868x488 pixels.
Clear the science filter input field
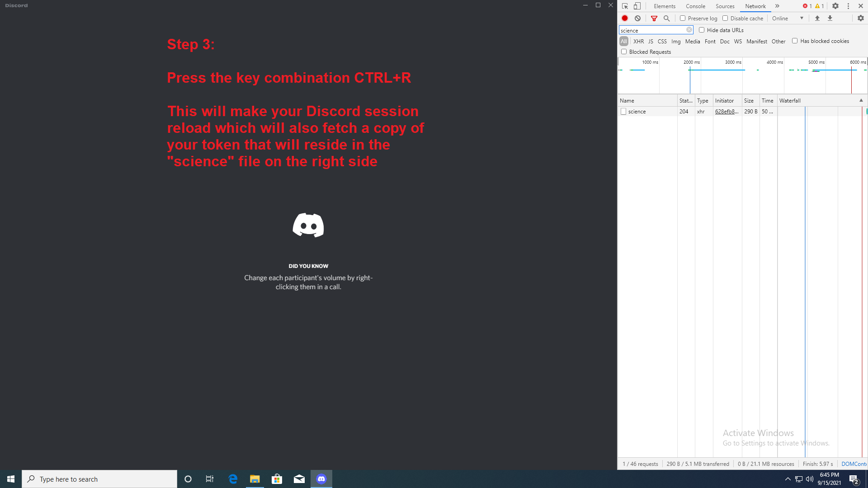(689, 30)
